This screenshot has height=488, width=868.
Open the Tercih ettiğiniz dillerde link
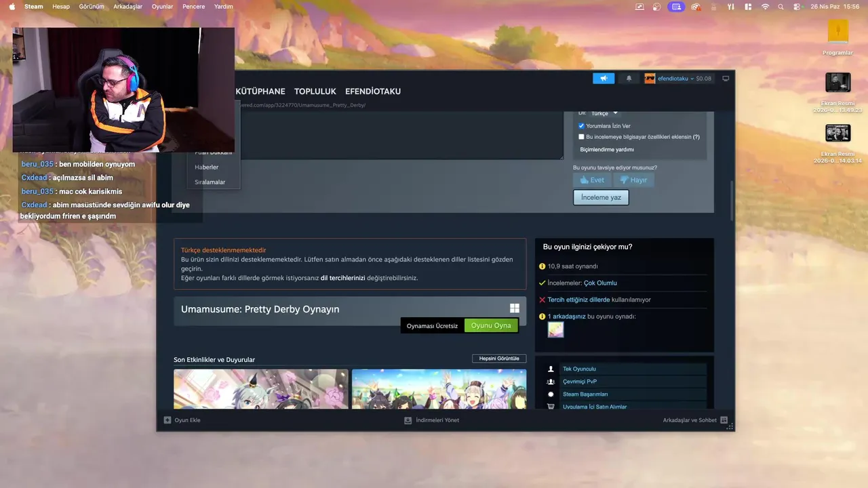(578, 300)
